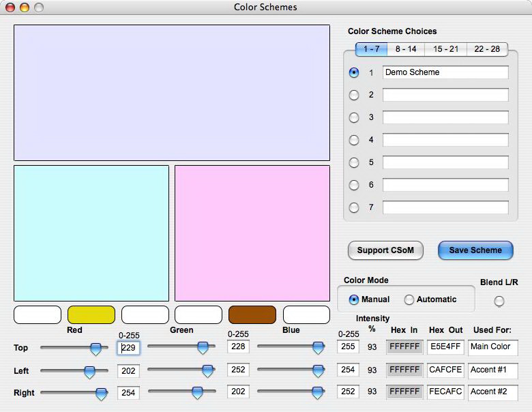Click the Top row Red slider
The image size is (532, 412).
tap(74, 347)
